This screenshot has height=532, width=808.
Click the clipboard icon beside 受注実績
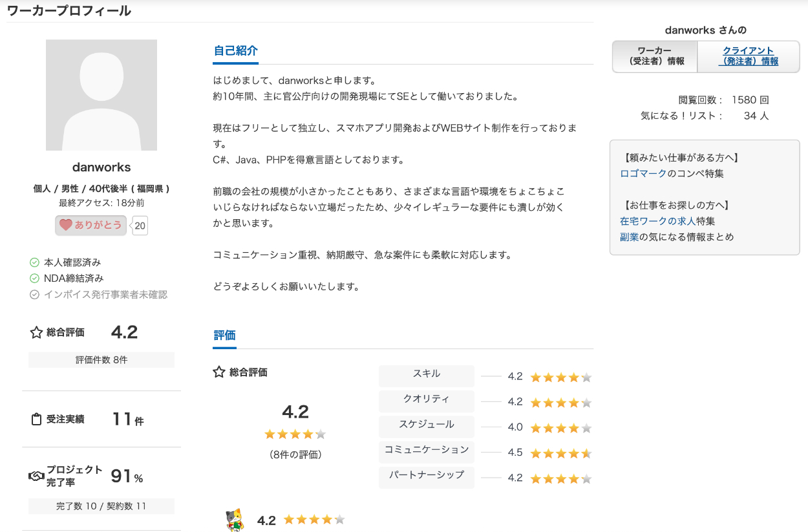pyautogui.click(x=36, y=420)
